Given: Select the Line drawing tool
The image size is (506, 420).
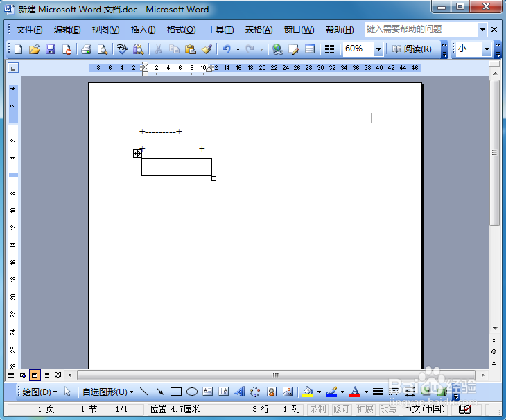Looking at the screenshot, I should click(x=144, y=392).
